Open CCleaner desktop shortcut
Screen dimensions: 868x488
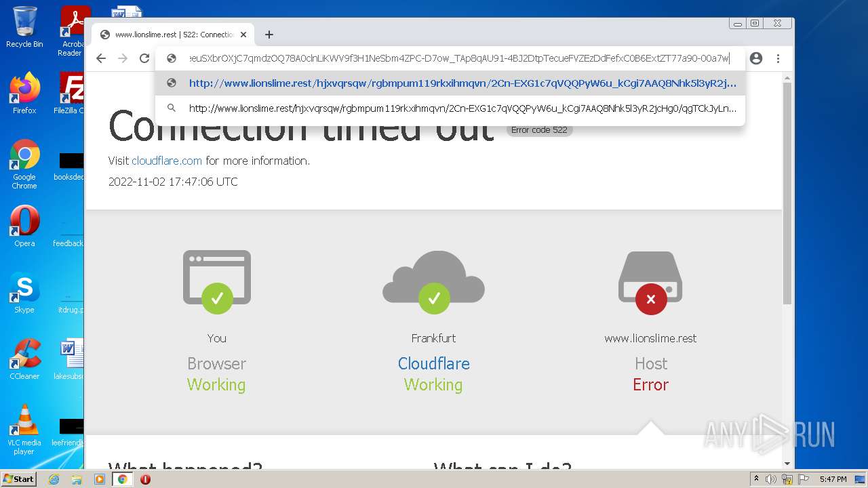pyautogui.click(x=24, y=359)
